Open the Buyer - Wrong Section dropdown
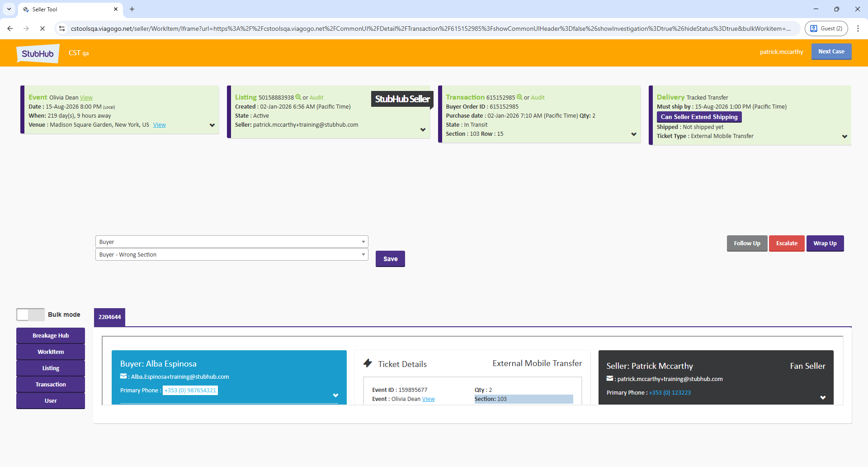 coord(231,255)
